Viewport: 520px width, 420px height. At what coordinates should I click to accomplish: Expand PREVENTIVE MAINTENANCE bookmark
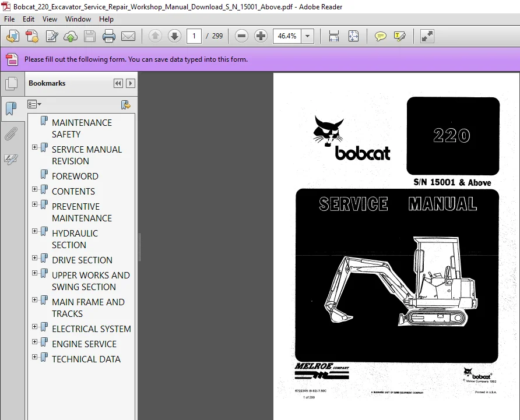pos(34,204)
